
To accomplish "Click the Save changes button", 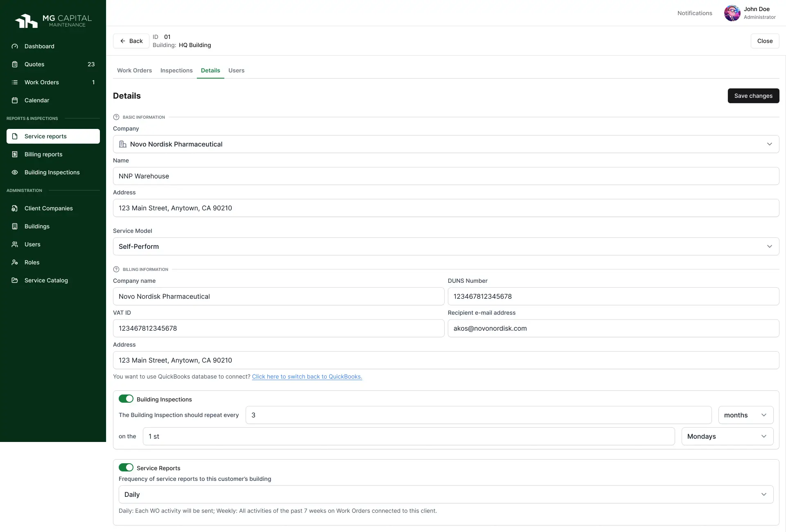I will click(x=753, y=96).
